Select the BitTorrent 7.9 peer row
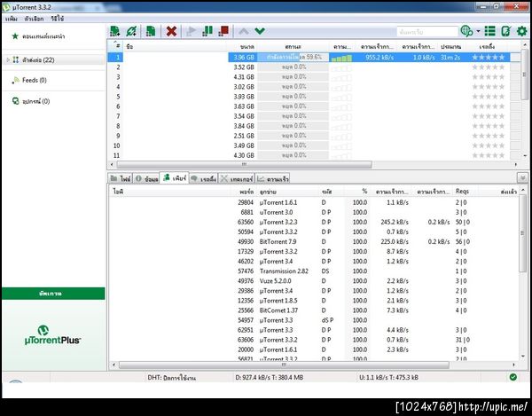Image resolution: width=532 pixels, height=416 pixels. (314, 241)
